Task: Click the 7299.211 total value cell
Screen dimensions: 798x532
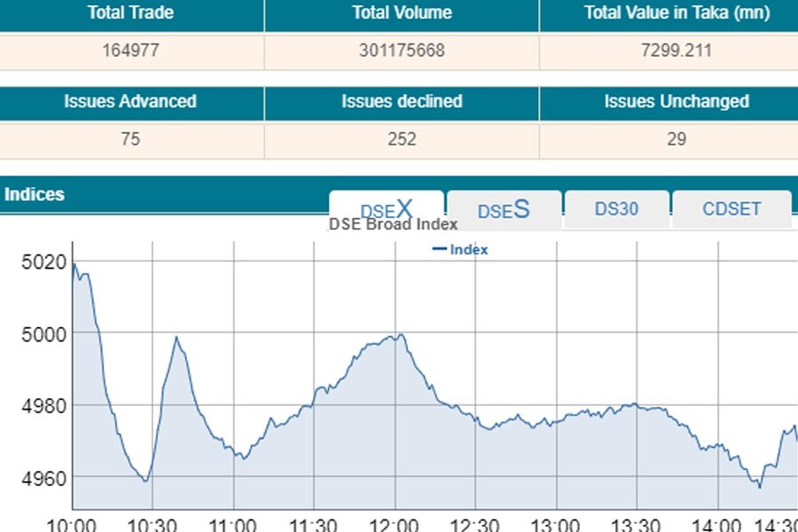Action: [x=677, y=51]
